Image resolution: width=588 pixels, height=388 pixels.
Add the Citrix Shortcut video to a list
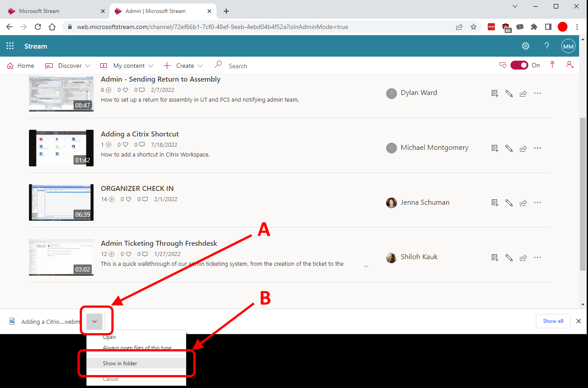click(495, 148)
